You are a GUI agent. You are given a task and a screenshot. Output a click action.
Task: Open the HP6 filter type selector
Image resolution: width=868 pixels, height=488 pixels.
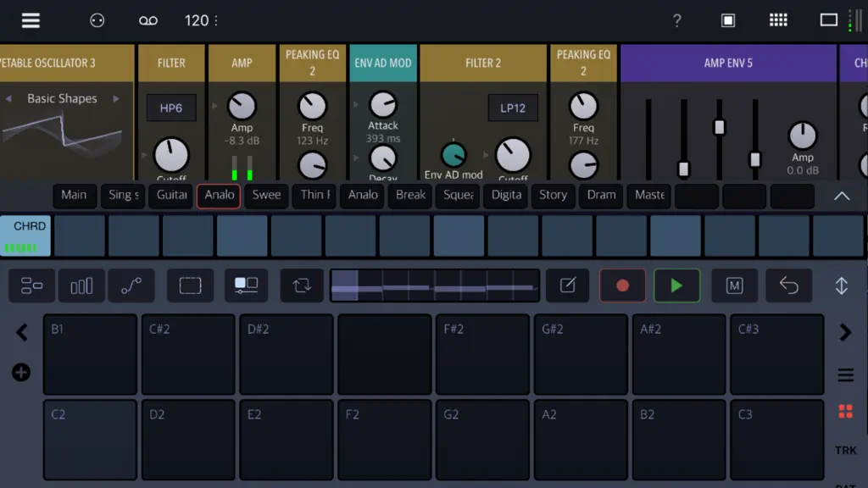point(171,108)
